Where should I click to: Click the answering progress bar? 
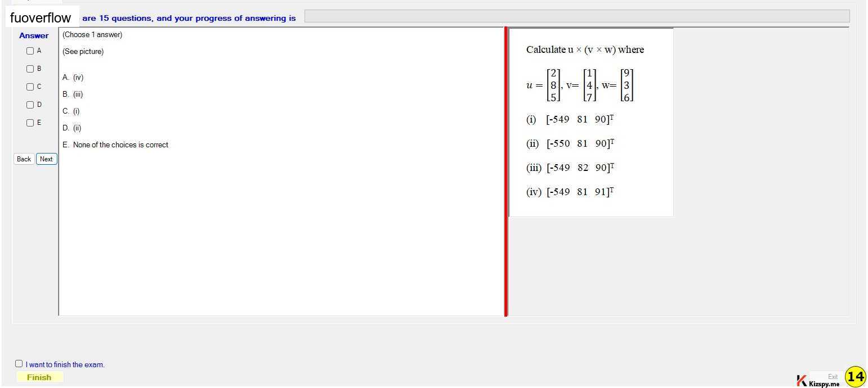tap(577, 17)
